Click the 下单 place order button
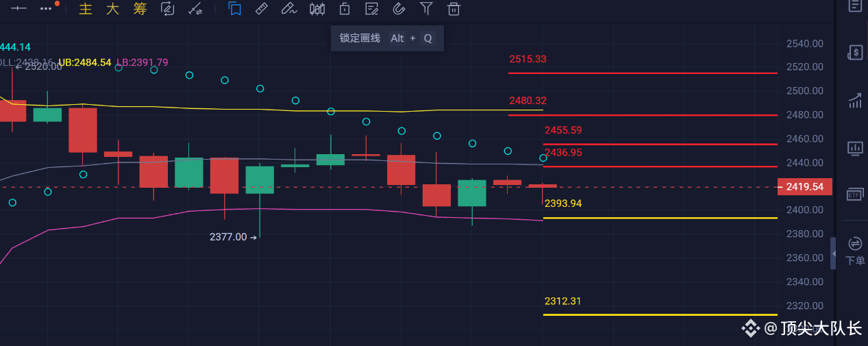The image size is (868, 346). [855, 251]
